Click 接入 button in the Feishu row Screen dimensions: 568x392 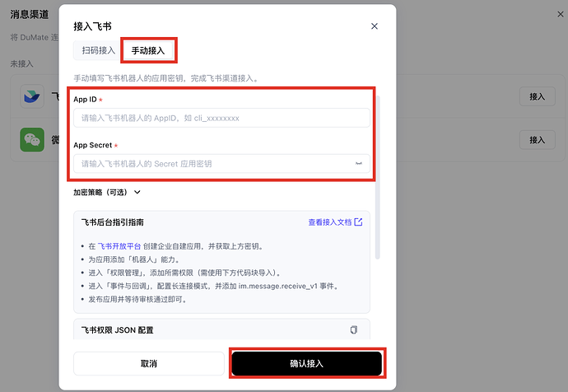(x=537, y=96)
